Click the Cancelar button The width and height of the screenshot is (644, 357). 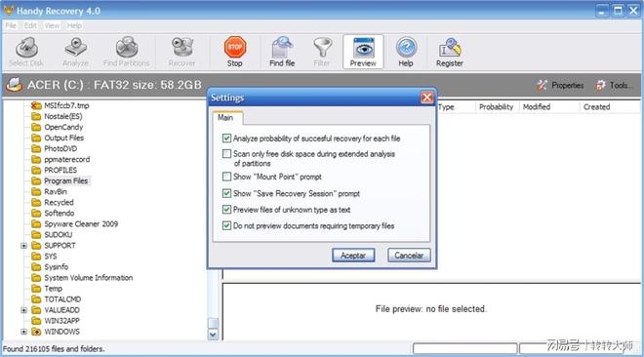tap(409, 256)
